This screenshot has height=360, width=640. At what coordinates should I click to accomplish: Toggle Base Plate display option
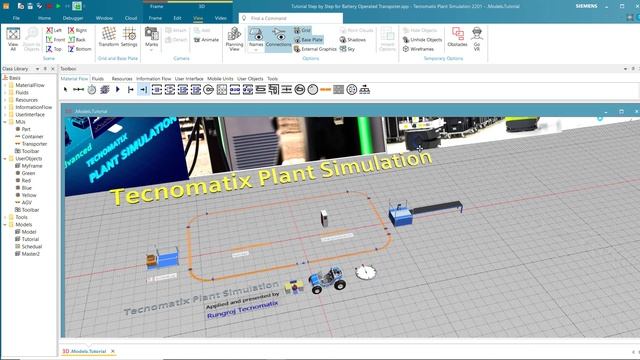coord(309,40)
